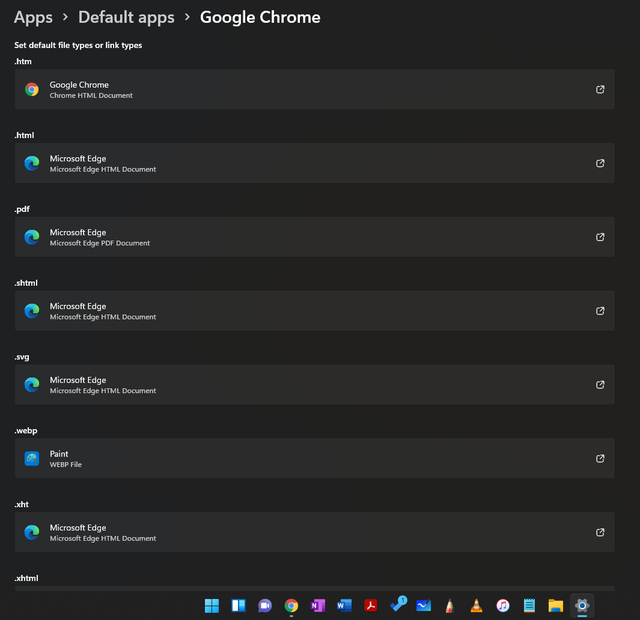Click the Google Chrome icon in the .htm row
640x620 pixels.
click(x=32, y=89)
